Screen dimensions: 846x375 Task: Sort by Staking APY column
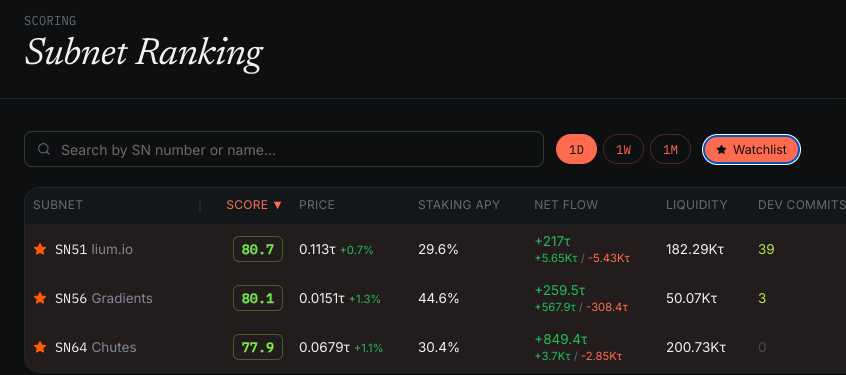click(459, 205)
